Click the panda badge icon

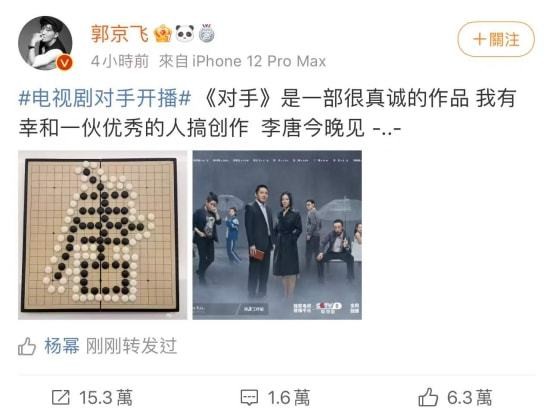(x=185, y=34)
